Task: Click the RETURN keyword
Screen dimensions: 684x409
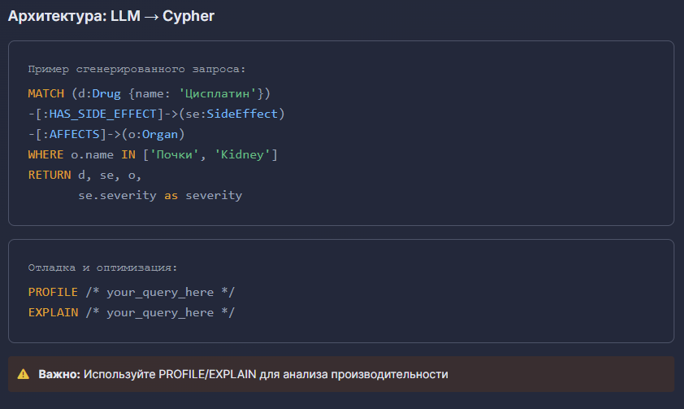Action: tap(49, 175)
